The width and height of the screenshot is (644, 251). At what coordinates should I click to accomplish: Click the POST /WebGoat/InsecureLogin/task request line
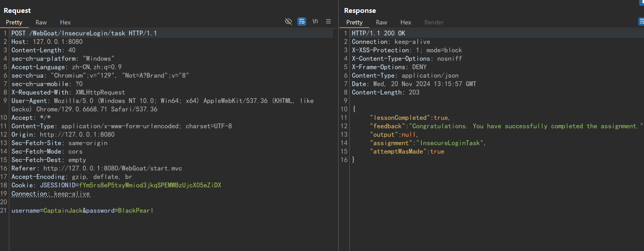click(x=84, y=33)
